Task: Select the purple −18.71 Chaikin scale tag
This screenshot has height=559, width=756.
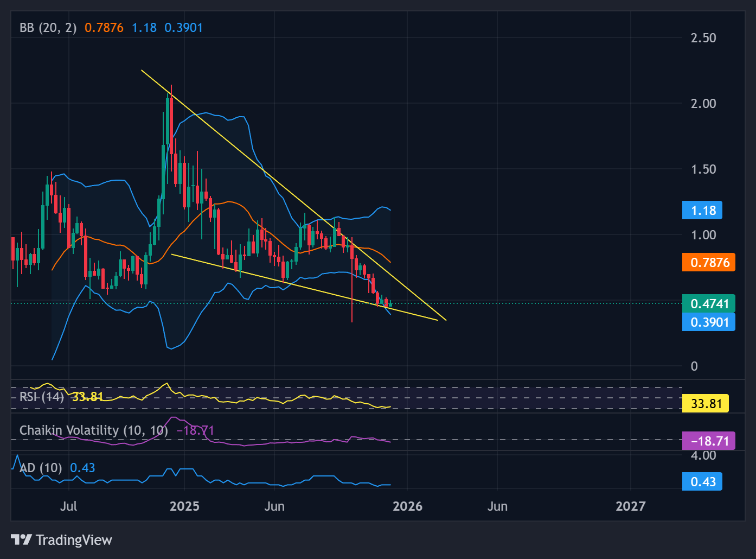Action: pyautogui.click(x=709, y=441)
